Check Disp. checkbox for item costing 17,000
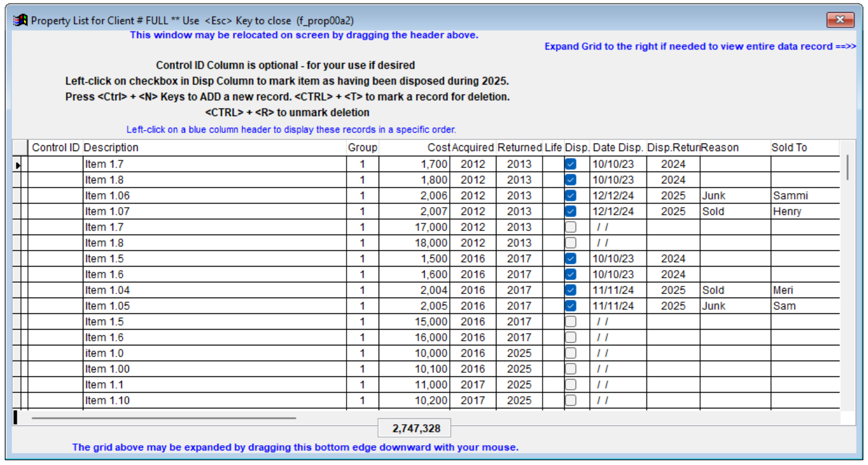 570,227
